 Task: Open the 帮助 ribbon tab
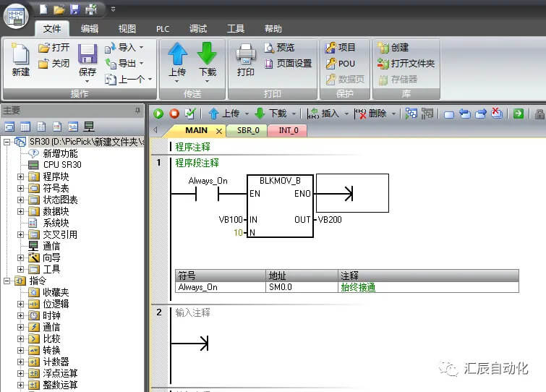(x=273, y=28)
